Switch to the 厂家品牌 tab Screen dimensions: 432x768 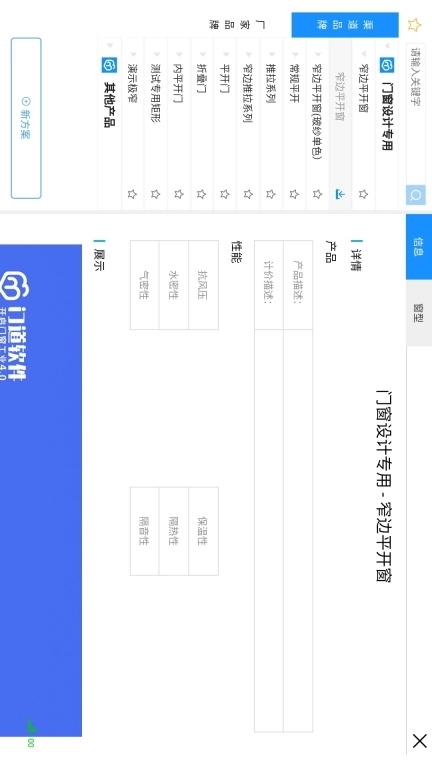click(237, 25)
